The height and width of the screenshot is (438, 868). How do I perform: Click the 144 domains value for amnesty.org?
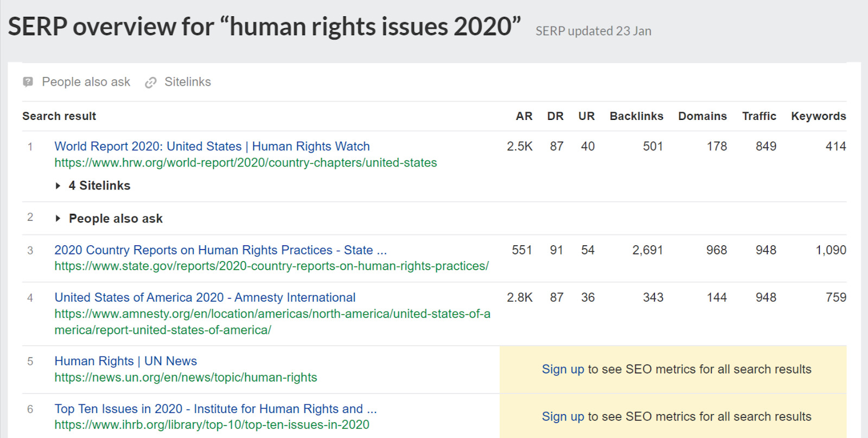[717, 297]
